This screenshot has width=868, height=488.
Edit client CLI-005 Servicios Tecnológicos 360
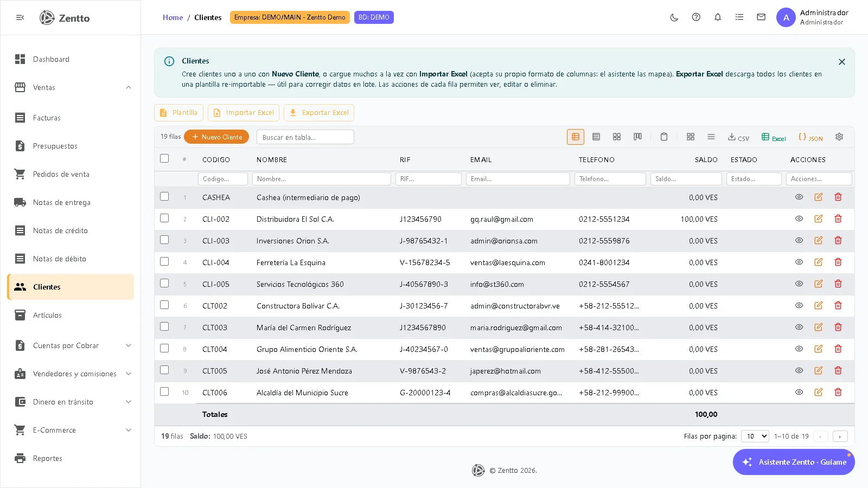tap(819, 284)
